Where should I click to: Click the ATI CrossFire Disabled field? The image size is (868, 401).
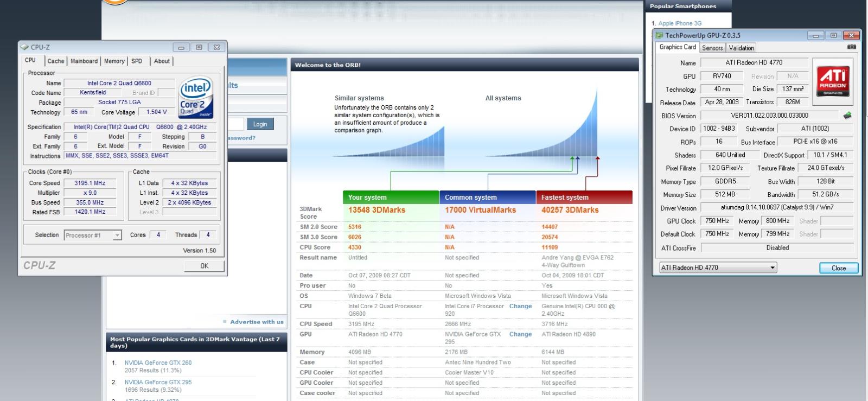pyautogui.click(x=777, y=247)
